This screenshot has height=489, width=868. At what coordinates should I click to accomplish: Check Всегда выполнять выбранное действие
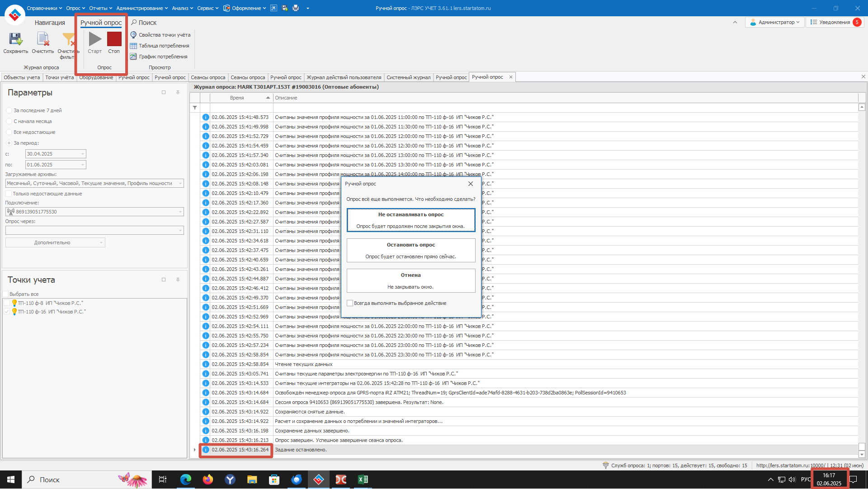[350, 303]
